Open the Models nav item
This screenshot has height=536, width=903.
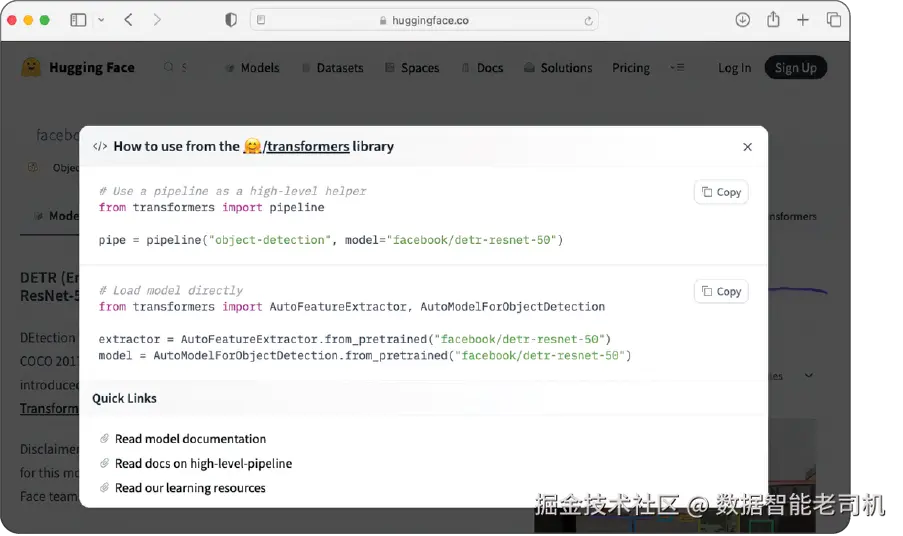[x=252, y=68]
